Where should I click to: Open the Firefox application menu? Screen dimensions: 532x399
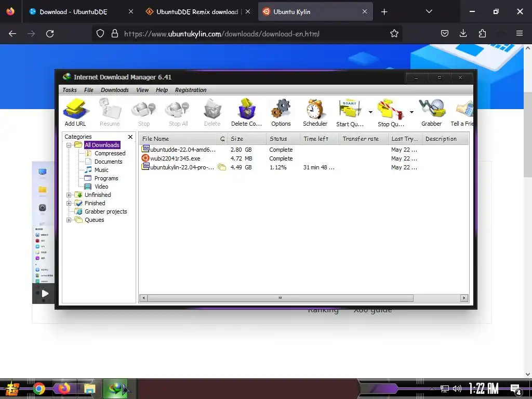tap(520, 33)
